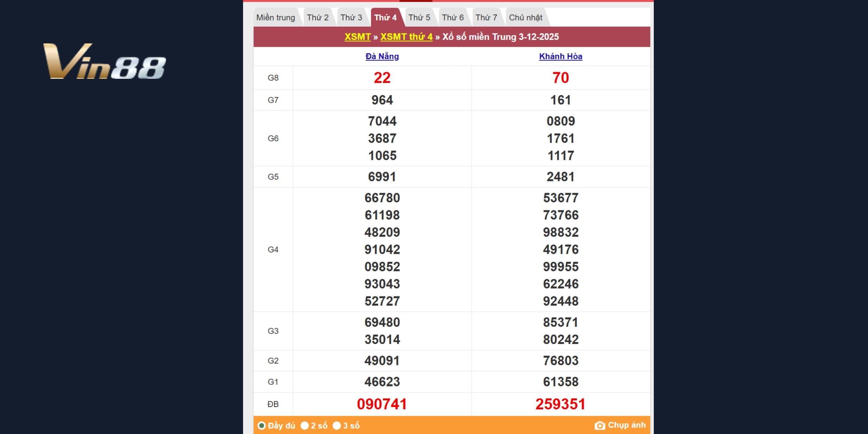
Task: Open the Thứ 2 tab
Action: (x=318, y=18)
